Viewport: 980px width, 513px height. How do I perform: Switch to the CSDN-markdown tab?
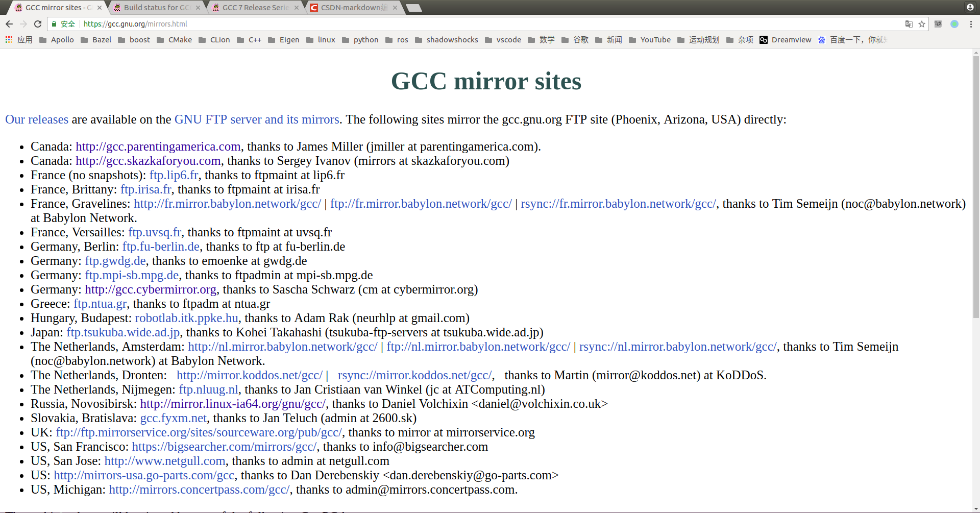coord(349,8)
